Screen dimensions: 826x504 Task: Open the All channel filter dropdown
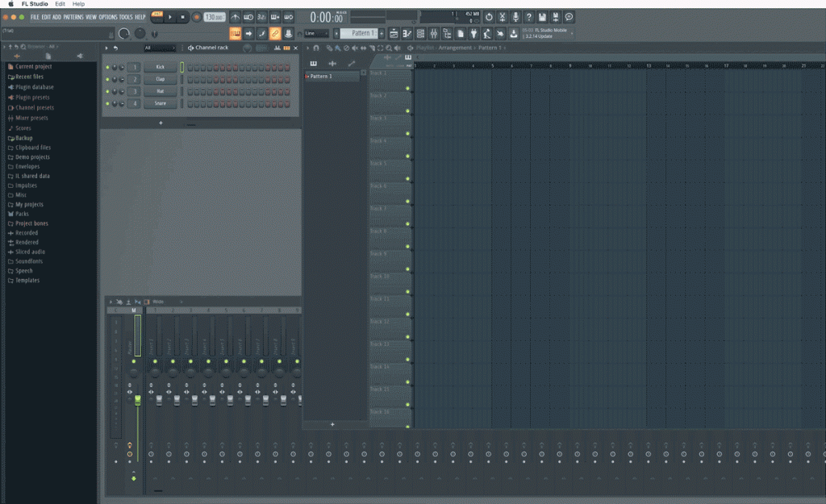[x=160, y=48]
